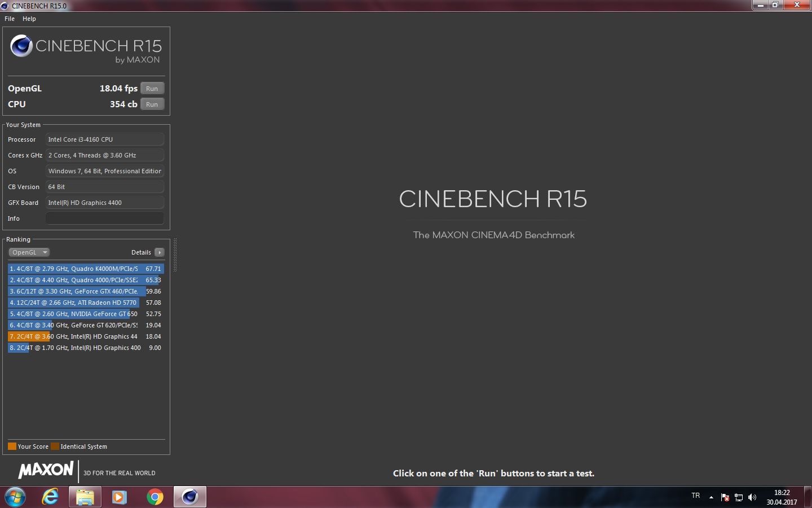Open the File menu

[x=10, y=19]
